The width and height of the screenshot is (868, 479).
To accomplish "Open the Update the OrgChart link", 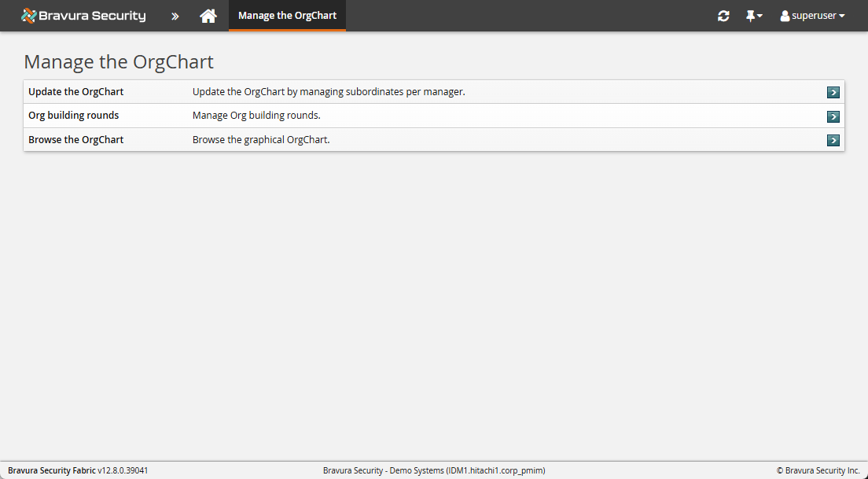I will click(x=75, y=91).
